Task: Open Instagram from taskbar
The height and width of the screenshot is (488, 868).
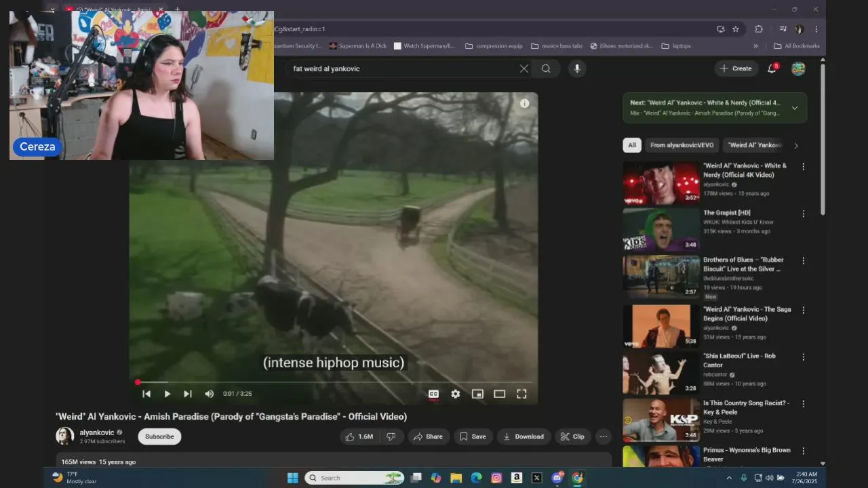Action: (496, 478)
